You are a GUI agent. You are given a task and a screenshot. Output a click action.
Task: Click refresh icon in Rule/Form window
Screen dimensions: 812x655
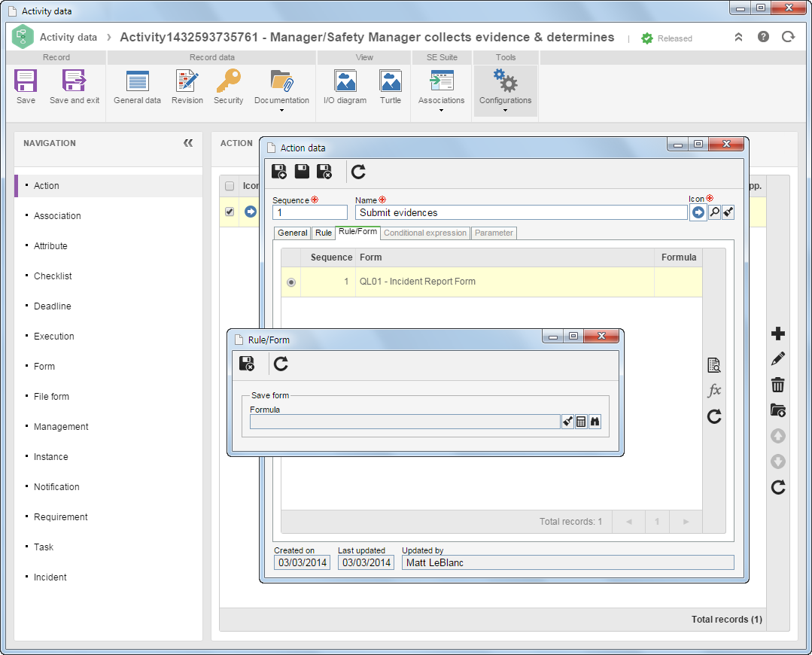[281, 364]
